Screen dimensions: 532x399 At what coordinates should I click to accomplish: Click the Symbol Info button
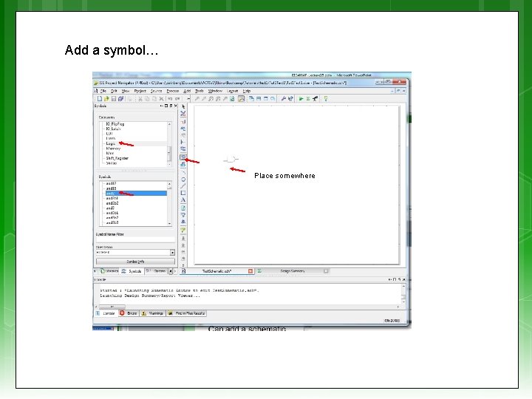[x=135, y=262]
